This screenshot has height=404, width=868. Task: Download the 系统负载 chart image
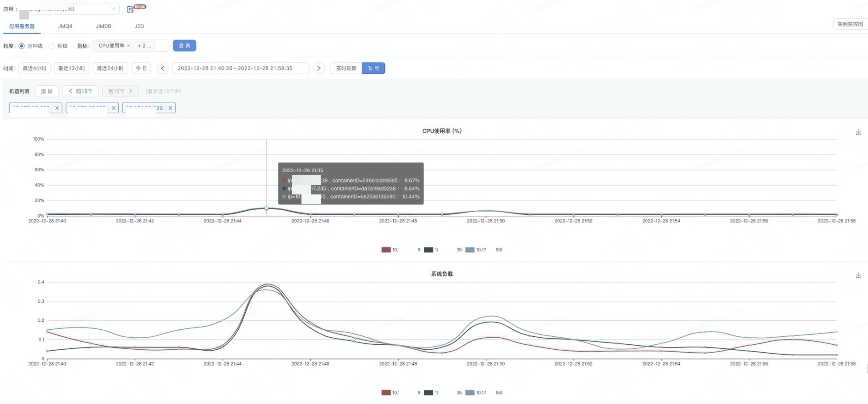[x=858, y=275]
